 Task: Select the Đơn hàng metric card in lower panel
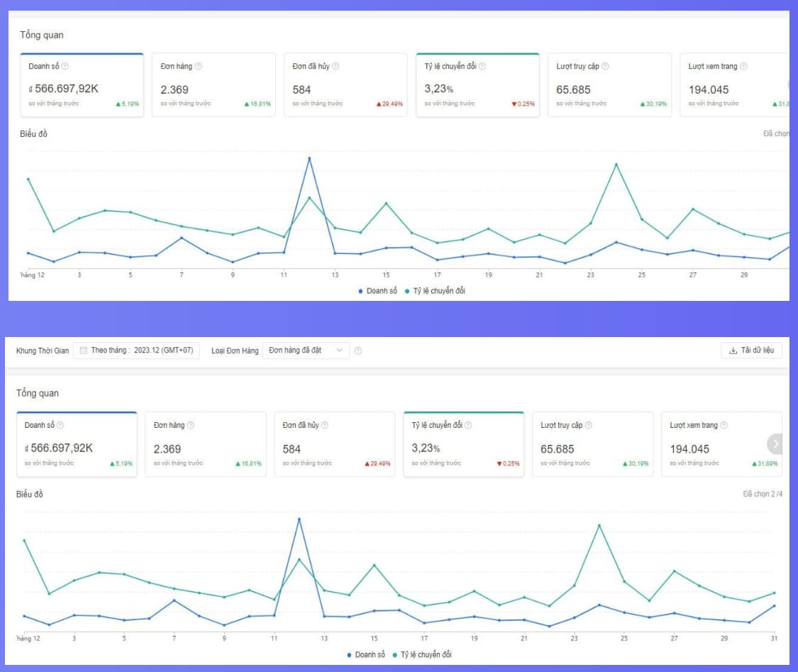point(206,444)
